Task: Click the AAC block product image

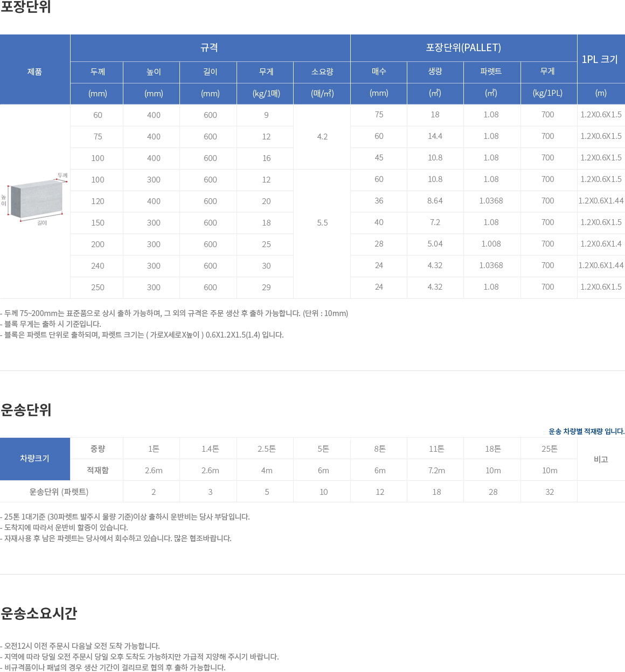Action: pyautogui.click(x=35, y=199)
